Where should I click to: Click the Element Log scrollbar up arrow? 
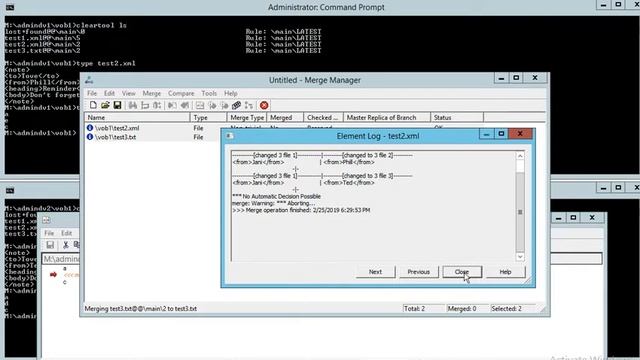pyautogui.click(x=520, y=156)
